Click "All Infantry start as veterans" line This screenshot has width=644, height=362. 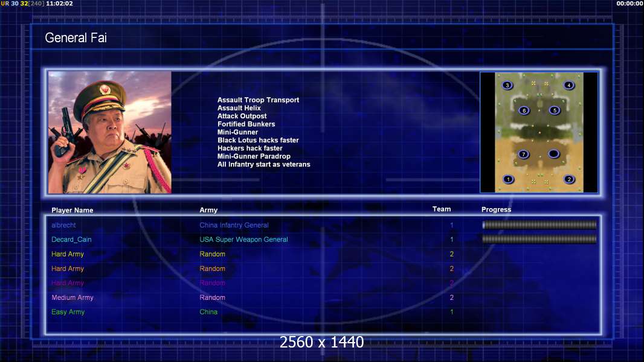click(263, 164)
